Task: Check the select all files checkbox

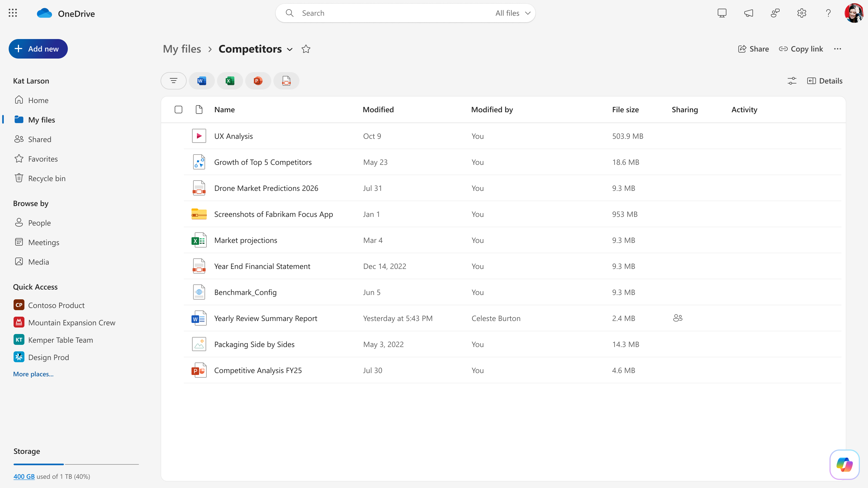Action: point(178,110)
